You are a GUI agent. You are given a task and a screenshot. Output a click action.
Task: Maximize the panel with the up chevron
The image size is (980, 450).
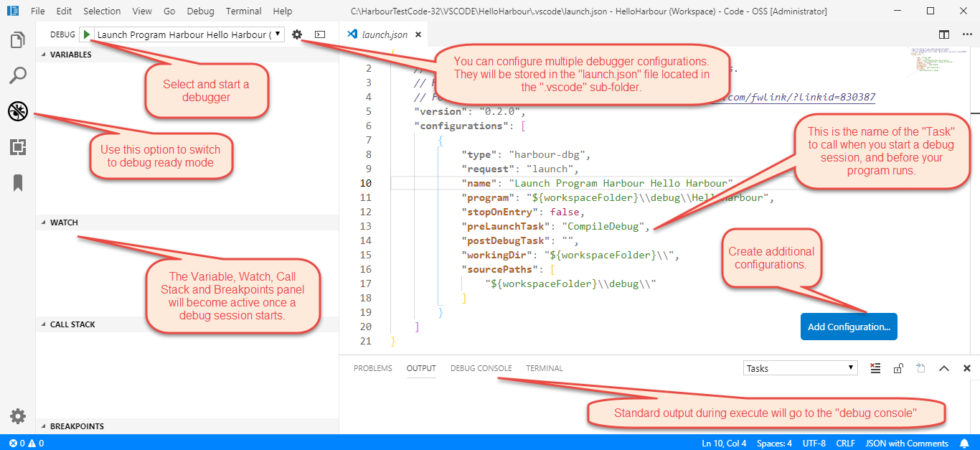tap(944, 368)
